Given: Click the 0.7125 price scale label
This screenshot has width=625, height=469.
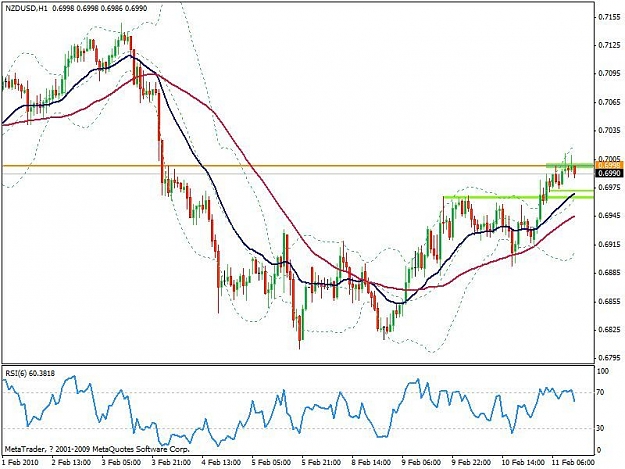Looking at the screenshot, I should point(610,45).
